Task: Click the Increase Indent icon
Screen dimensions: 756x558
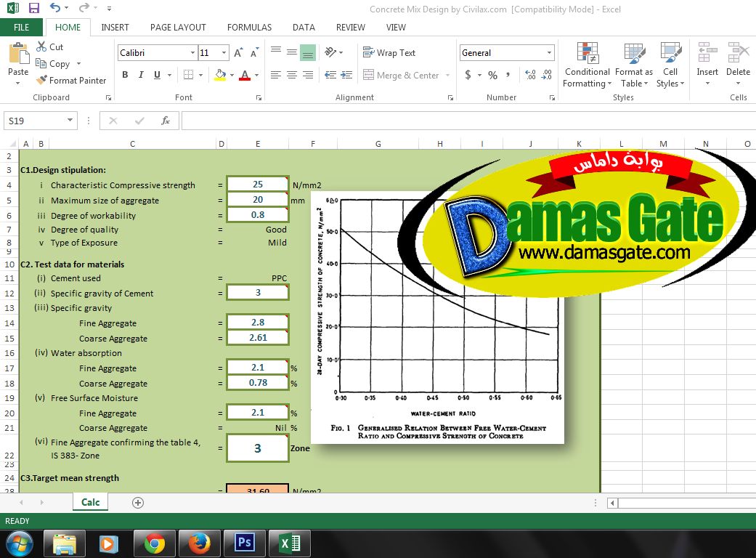Action: click(346, 75)
